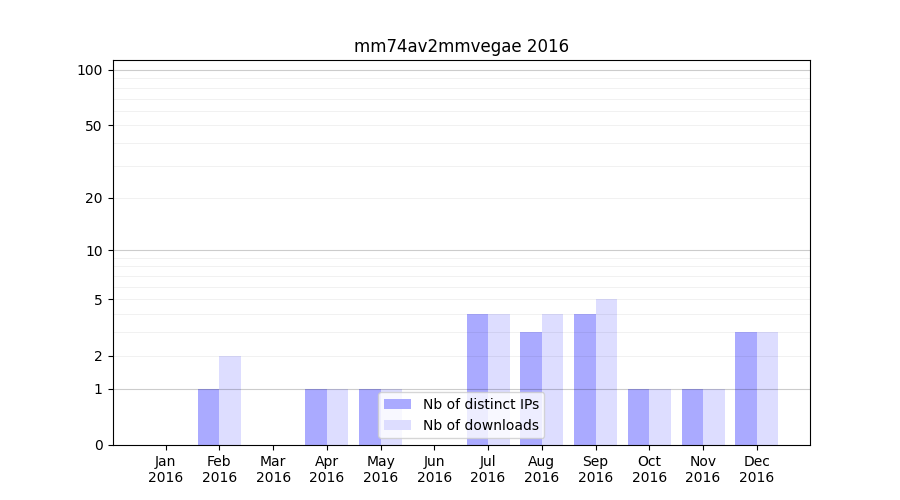900x500 pixels.
Task: Select the Sep 2016 downloads bar
Action: 606,372
